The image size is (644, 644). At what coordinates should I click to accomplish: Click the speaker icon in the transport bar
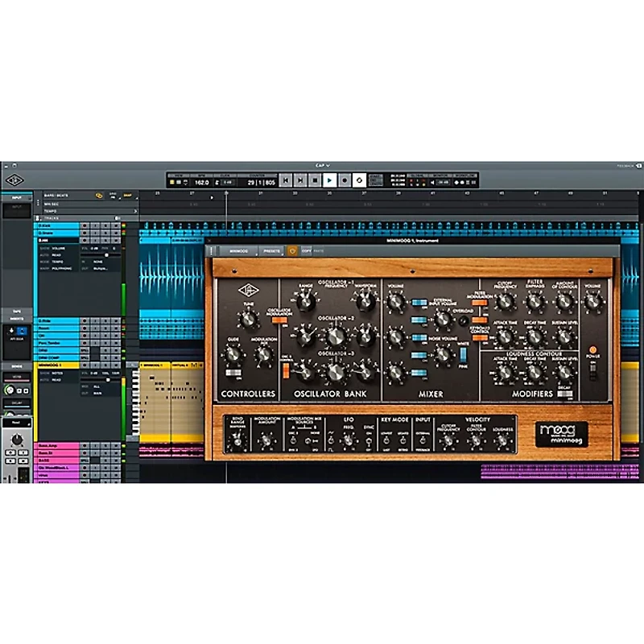(x=432, y=183)
